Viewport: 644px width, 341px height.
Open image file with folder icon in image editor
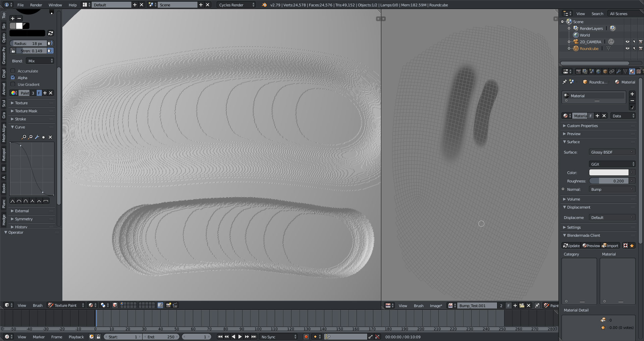[x=522, y=305]
